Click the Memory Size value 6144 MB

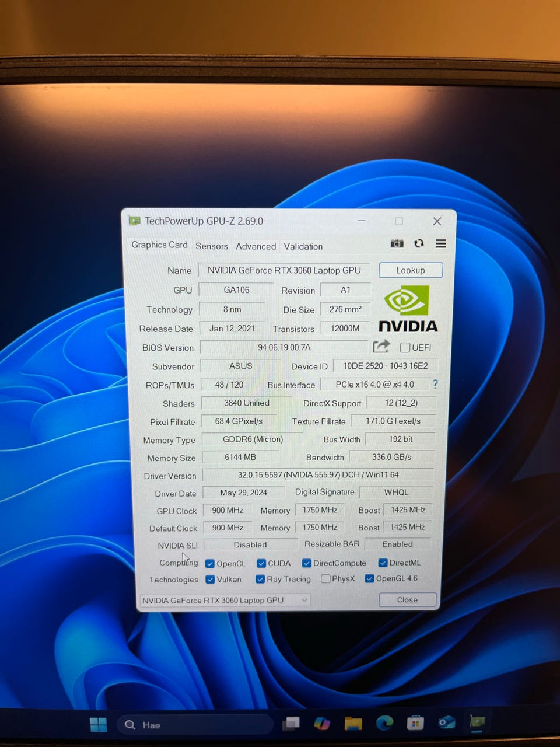click(x=240, y=457)
